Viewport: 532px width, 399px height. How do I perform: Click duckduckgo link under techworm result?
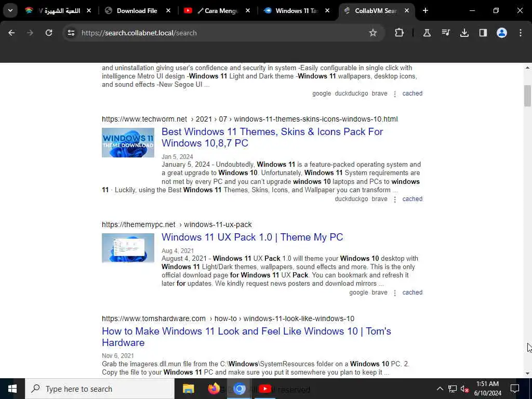(351, 199)
